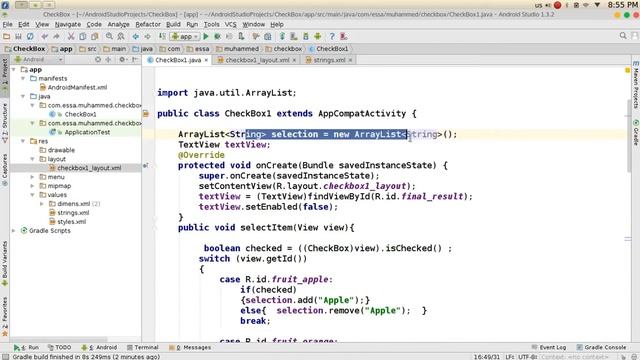Redo via the toolbar arrow icon
The width and height of the screenshot is (640, 360).
[56, 36]
